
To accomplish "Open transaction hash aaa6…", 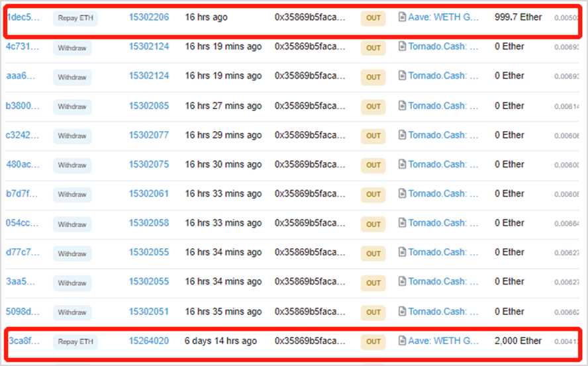I will coord(23,76).
